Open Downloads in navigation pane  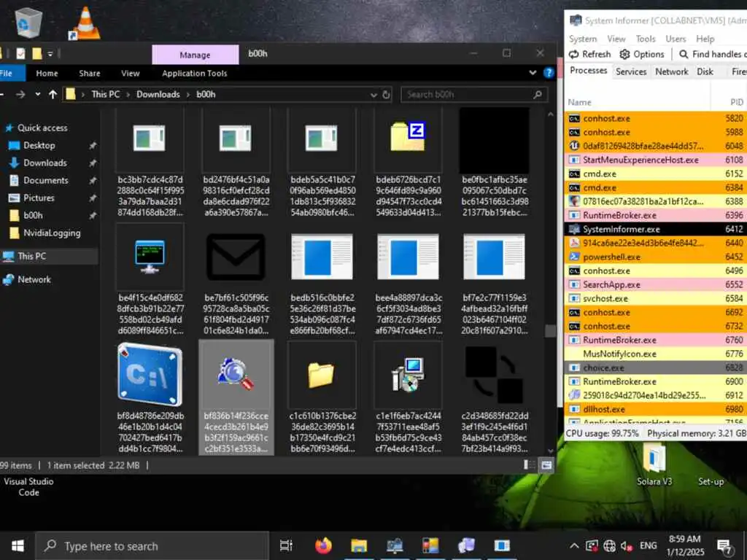44,163
